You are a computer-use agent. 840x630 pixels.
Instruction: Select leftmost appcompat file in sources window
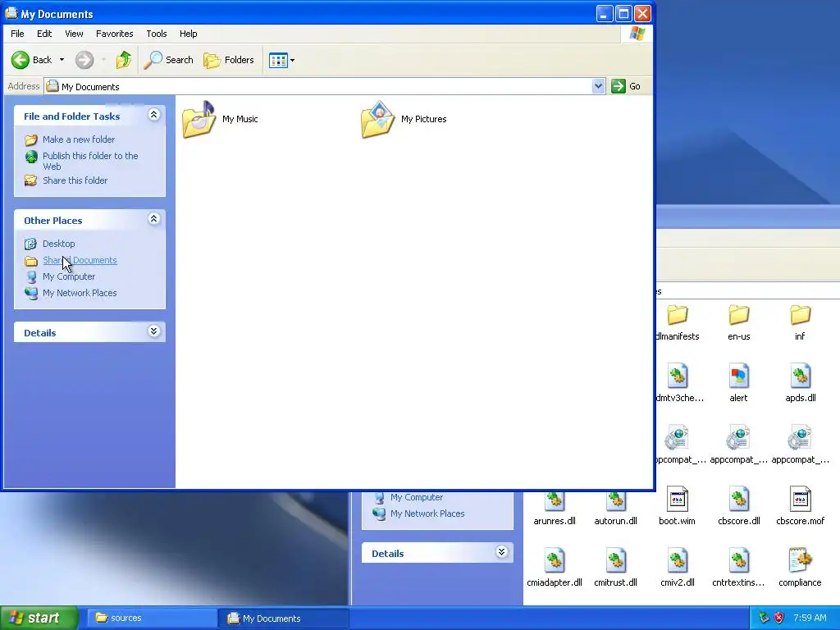tap(679, 445)
